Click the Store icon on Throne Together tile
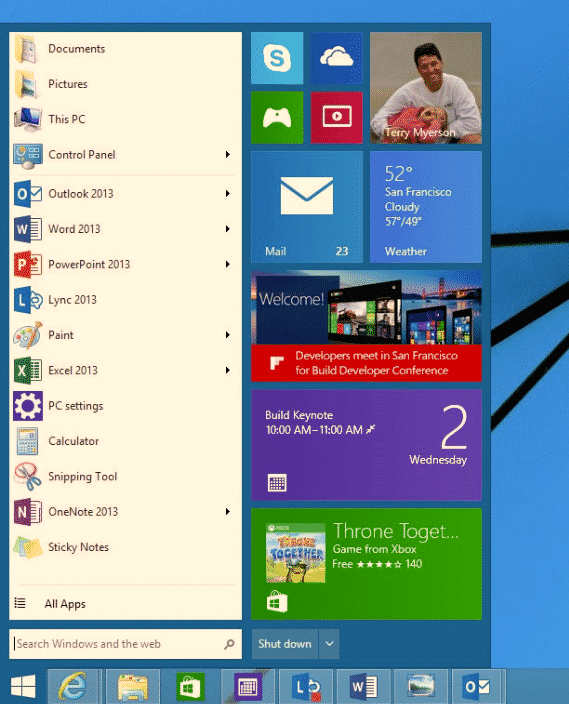 pyautogui.click(x=277, y=601)
